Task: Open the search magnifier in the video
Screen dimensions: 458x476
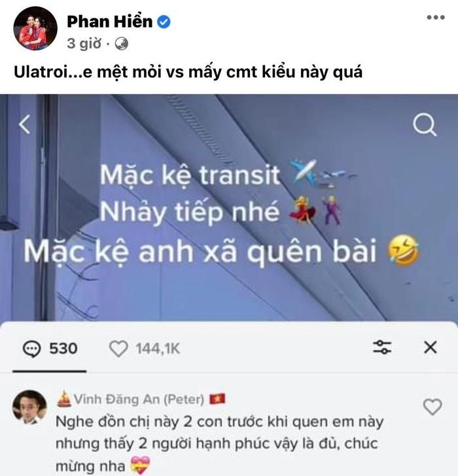Action: (425, 124)
